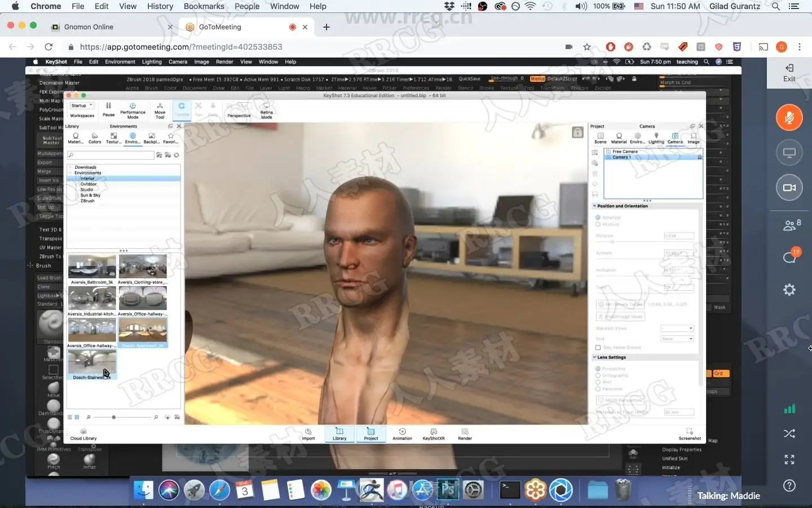Image resolution: width=812 pixels, height=508 pixels.
Task: Open GoToMeeting attendees list
Action: (791, 225)
